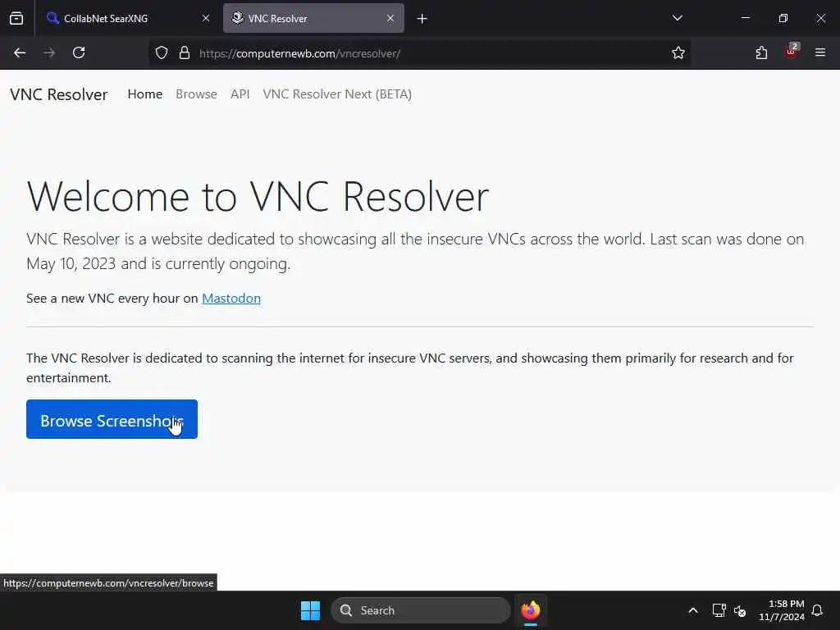
Task: Click the Welcome to VNC Resolver heading
Action: 258,197
